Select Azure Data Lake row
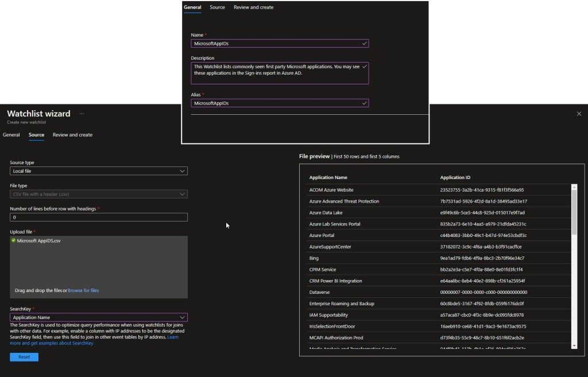Viewport: 588px width, 377px height. 438,212
